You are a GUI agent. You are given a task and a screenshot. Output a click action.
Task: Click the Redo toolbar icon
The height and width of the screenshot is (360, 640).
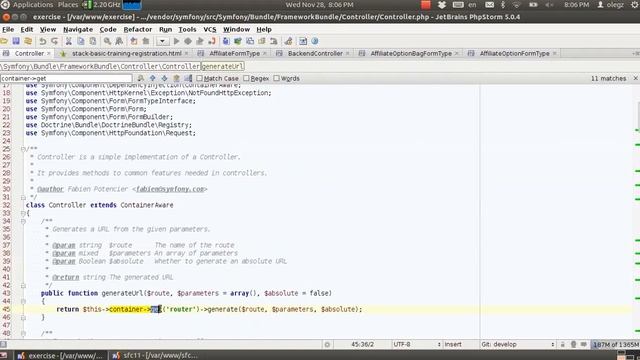54,41
